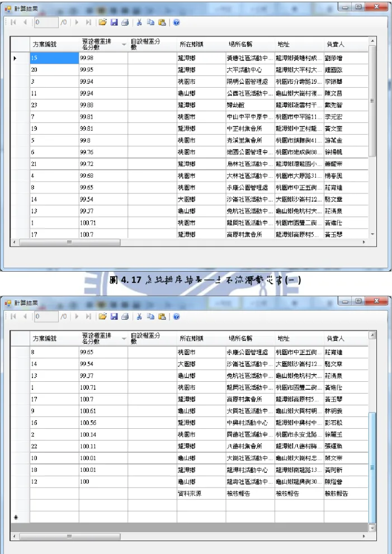The height and width of the screenshot is (554, 392).
Task: Go to first record in lower window toolbar
Action: [x=14, y=316]
